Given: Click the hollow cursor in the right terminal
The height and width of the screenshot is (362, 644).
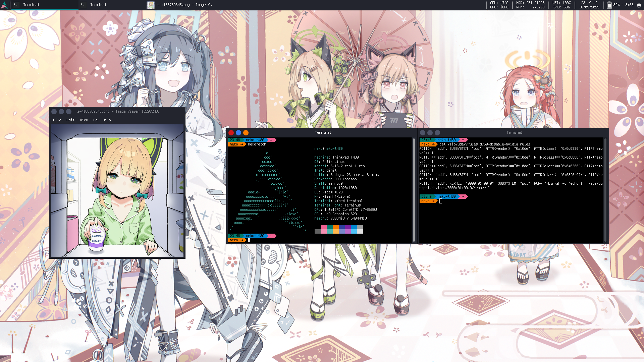Looking at the screenshot, I should (x=441, y=201).
